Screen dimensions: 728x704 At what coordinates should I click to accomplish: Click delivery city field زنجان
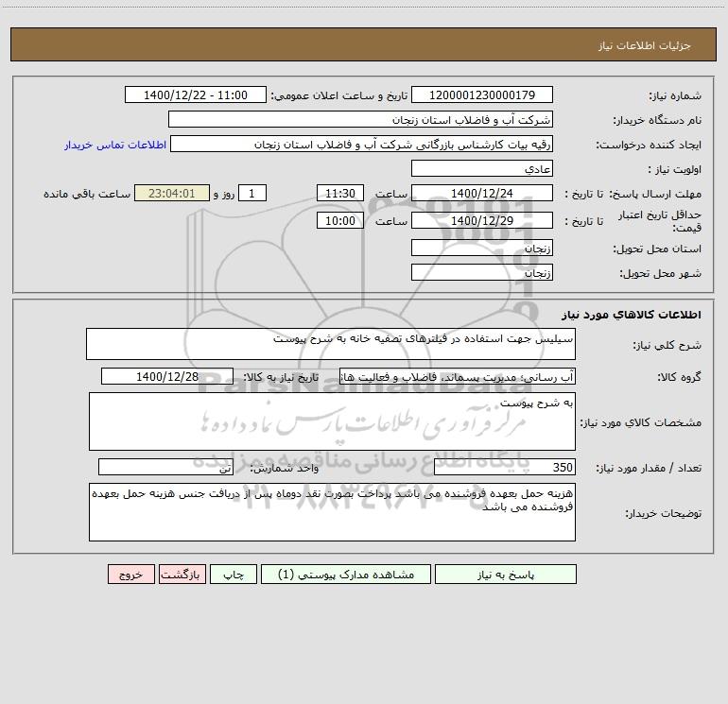click(482, 272)
